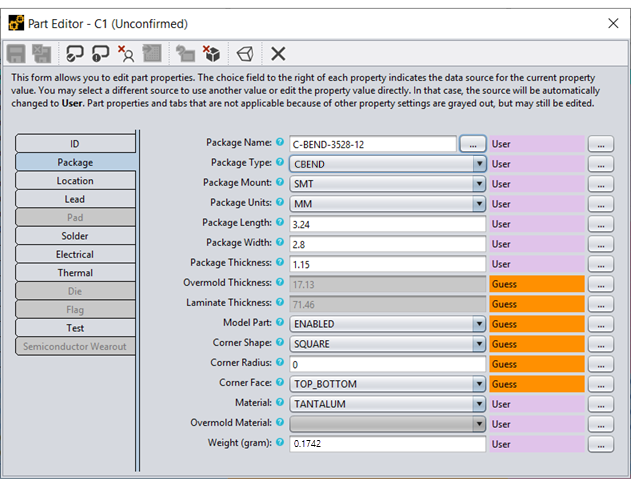Click the Save and close toolbar icon
This screenshot has height=498, width=631.
(x=42, y=54)
